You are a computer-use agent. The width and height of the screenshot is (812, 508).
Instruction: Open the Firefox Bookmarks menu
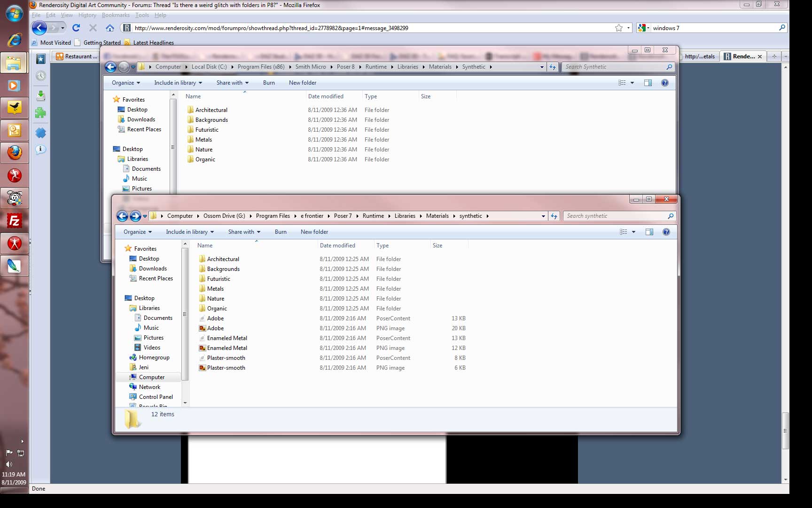point(116,15)
